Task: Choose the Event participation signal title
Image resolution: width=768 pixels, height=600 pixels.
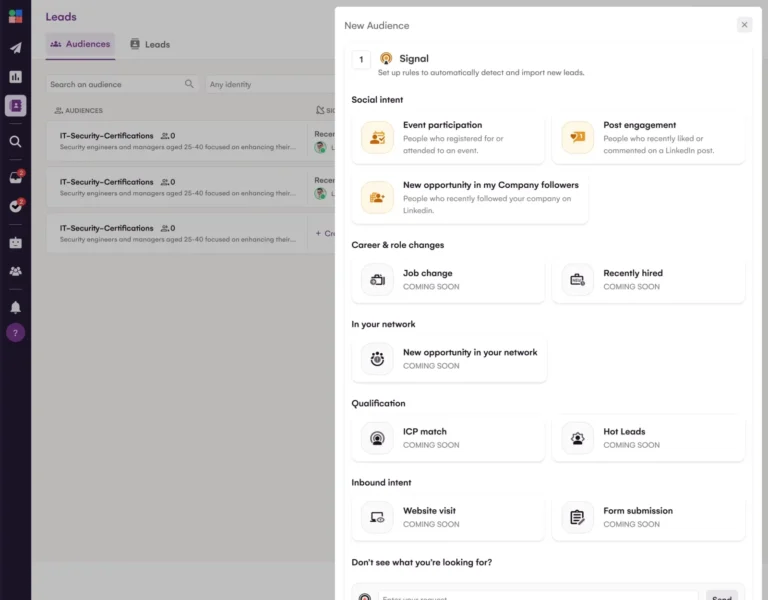Action: pos(442,125)
